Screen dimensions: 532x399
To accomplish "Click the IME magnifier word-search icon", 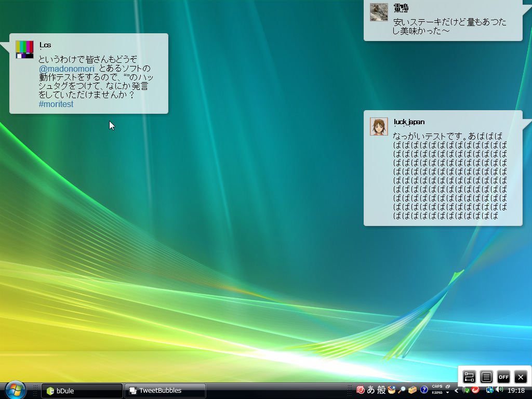I will pyautogui.click(x=402, y=390).
